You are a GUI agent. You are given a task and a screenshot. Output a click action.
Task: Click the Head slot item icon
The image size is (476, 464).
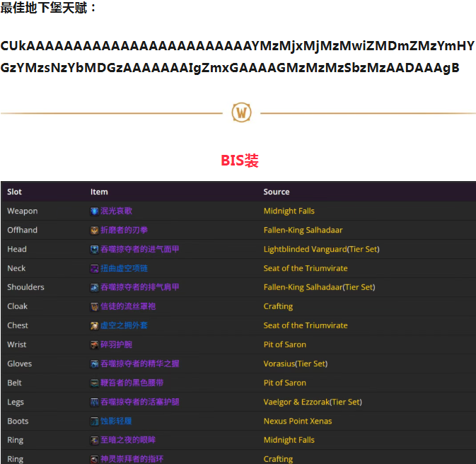coord(94,249)
